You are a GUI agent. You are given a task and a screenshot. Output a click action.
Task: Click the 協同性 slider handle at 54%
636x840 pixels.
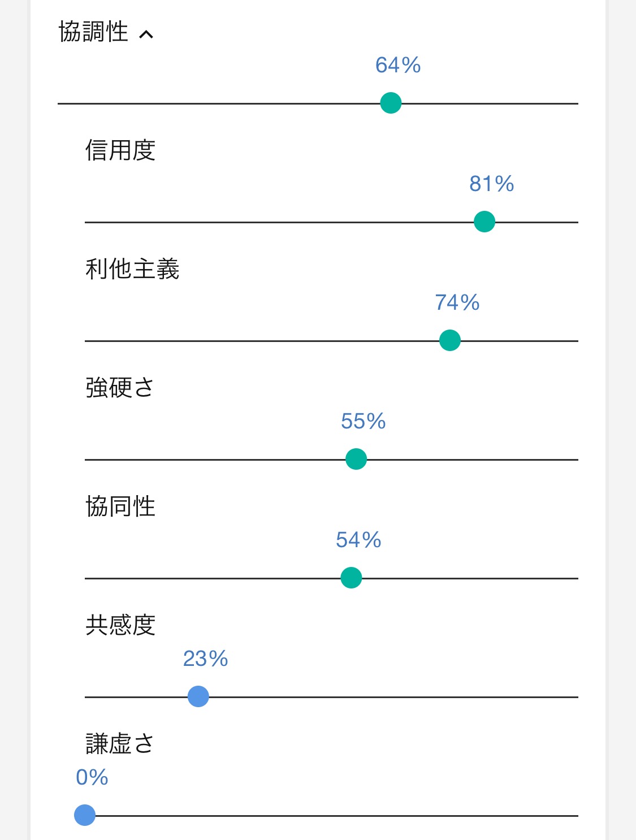[x=351, y=578]
